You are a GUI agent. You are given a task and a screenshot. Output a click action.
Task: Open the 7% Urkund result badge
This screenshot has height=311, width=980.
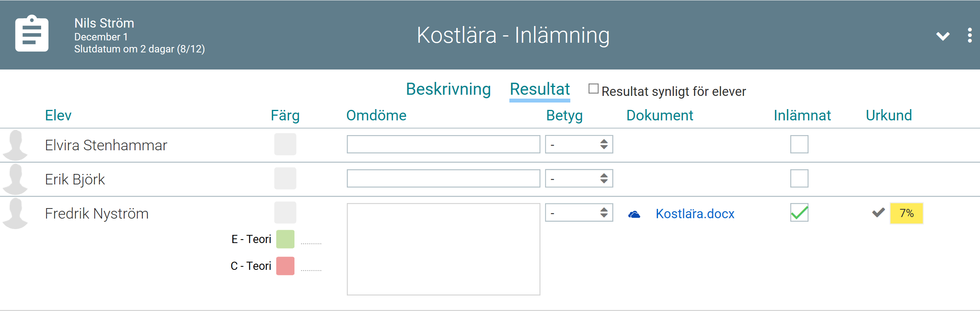pos(906,213)
